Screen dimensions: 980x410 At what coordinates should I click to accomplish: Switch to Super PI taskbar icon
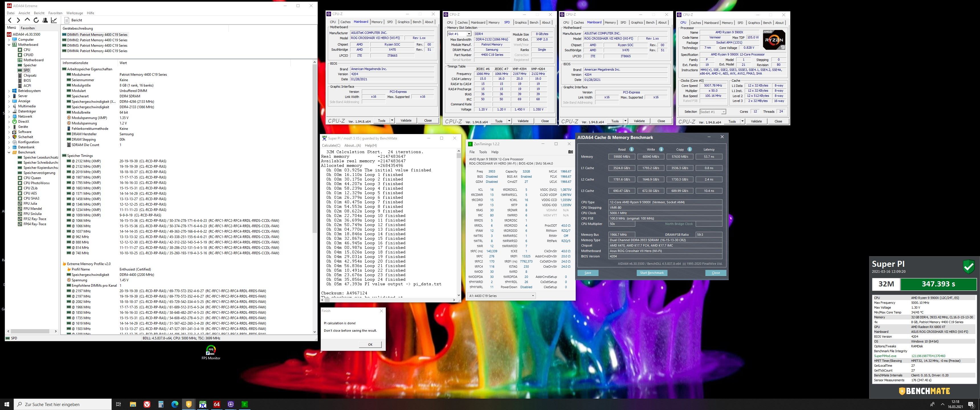coord(203,404)
